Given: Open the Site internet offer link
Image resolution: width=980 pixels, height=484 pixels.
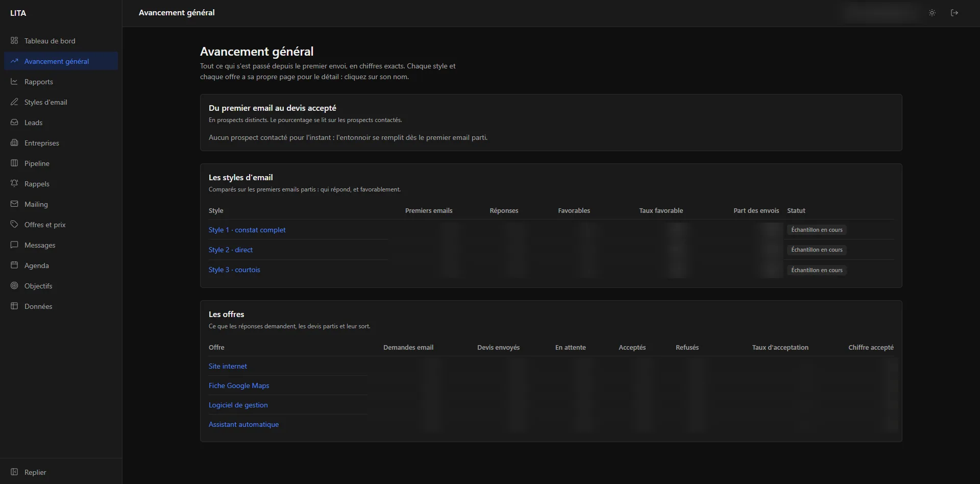Looking at the screenshot, I should tap(228, 366).
